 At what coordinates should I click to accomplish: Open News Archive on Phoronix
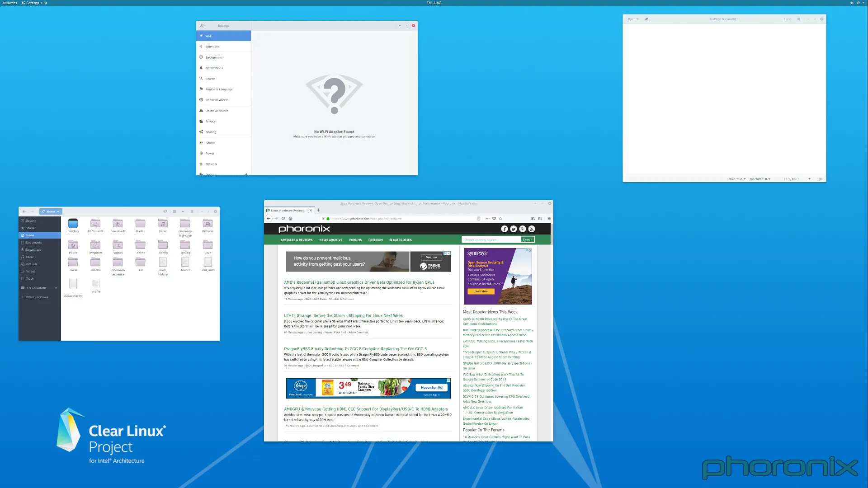point(331,240)
